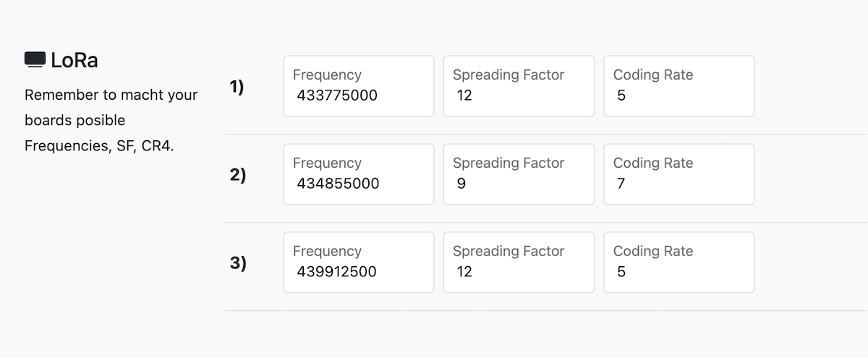The height and width of the screenshot is (358, 868).
Task: Click the row number label "1)"
Action: (x=237, y=87)
